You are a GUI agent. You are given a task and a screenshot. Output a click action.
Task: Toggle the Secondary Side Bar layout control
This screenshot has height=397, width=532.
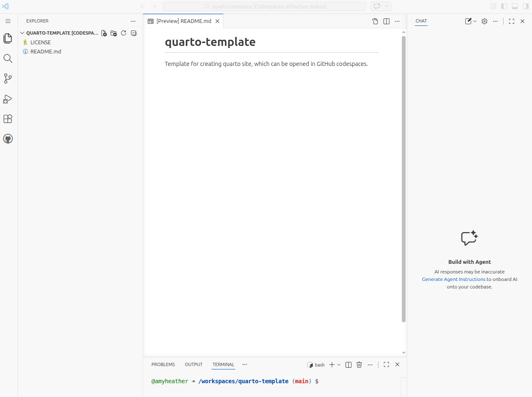[x=526, y=6]
